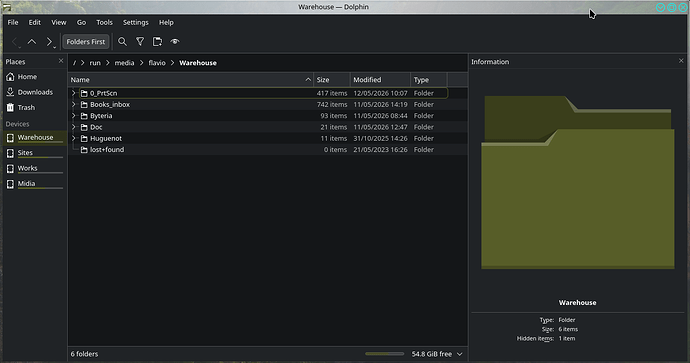Navigate to media in breadcrumb
Image resolution: width=690 pixels, height=363 pixels.
[124, 63]
